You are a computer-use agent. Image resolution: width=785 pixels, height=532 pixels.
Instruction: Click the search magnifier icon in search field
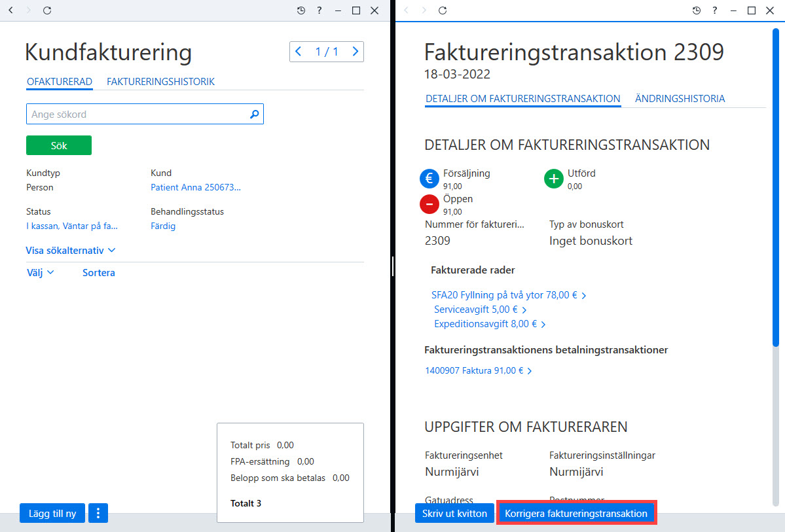(x=254, y=114)
